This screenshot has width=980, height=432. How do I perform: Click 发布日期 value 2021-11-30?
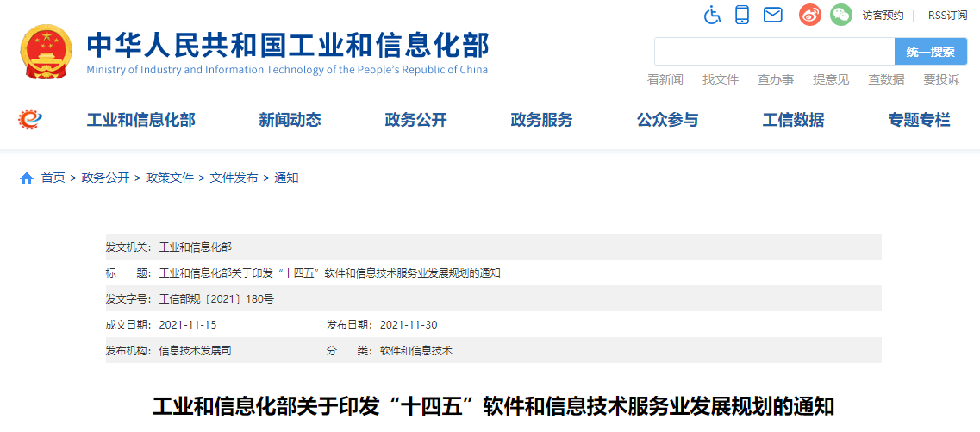pyautogui.click(x=409, y=325)
